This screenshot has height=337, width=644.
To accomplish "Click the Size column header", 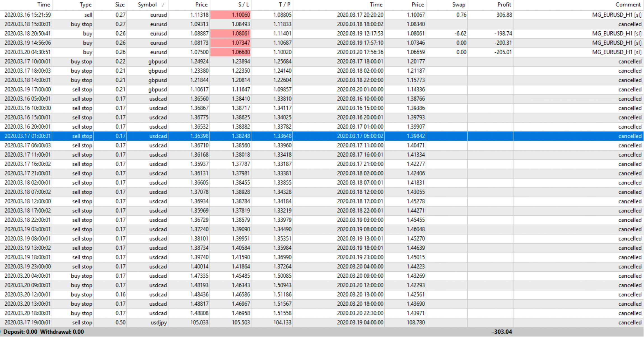I will [120, 5].
